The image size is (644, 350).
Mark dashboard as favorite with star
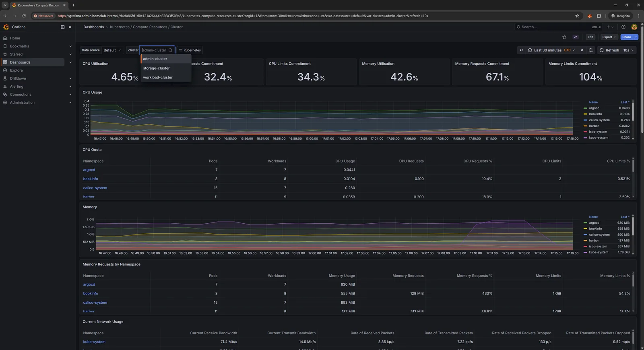coord(564,37)
